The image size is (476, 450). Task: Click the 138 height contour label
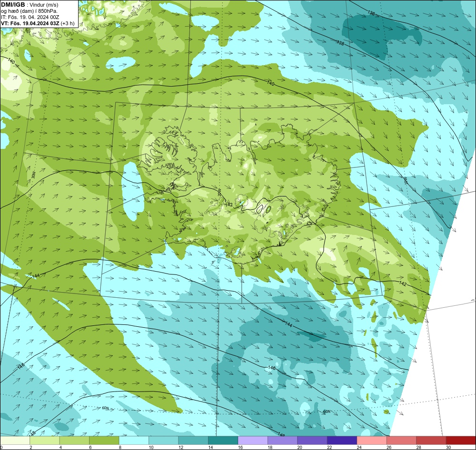coord(341,43)
